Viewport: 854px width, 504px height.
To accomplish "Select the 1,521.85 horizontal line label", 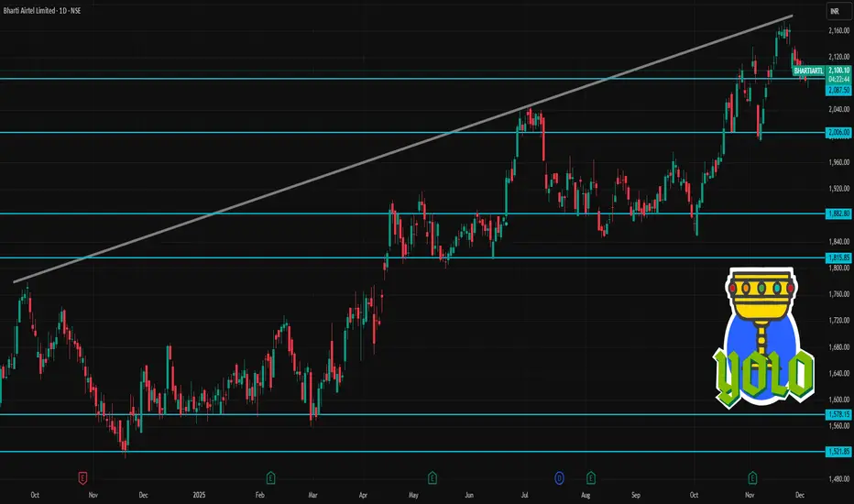I will pyautogui.click(x=838, y=452).
